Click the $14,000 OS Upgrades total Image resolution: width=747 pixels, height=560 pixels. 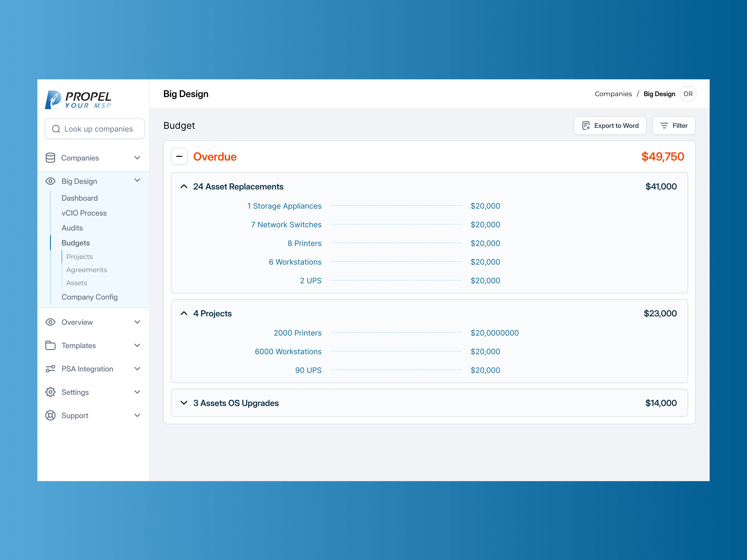point(661,403)
